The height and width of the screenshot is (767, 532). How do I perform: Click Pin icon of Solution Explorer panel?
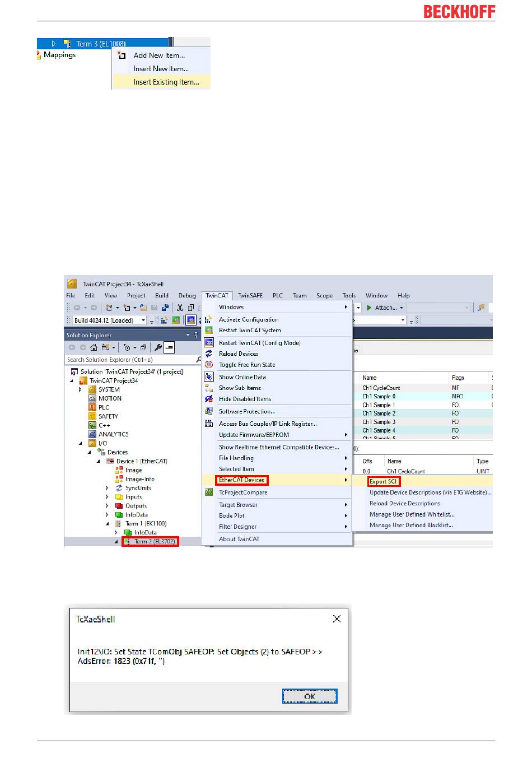195,335
